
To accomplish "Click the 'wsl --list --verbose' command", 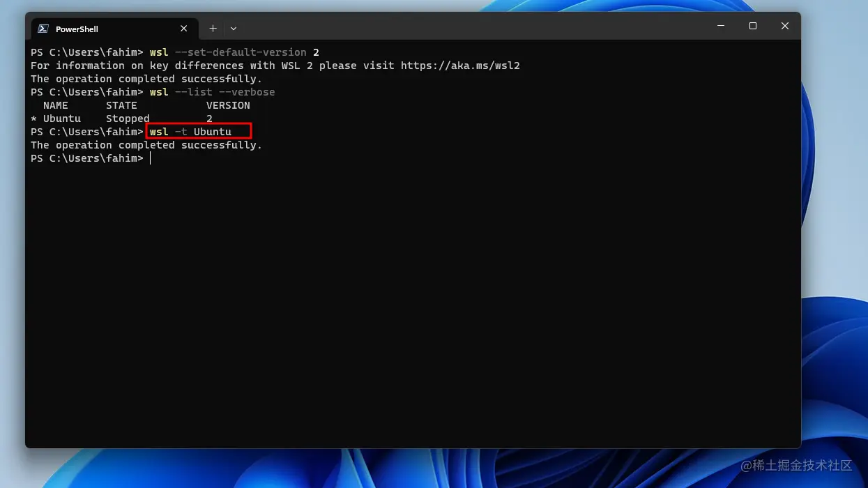I will click(213, 92).
